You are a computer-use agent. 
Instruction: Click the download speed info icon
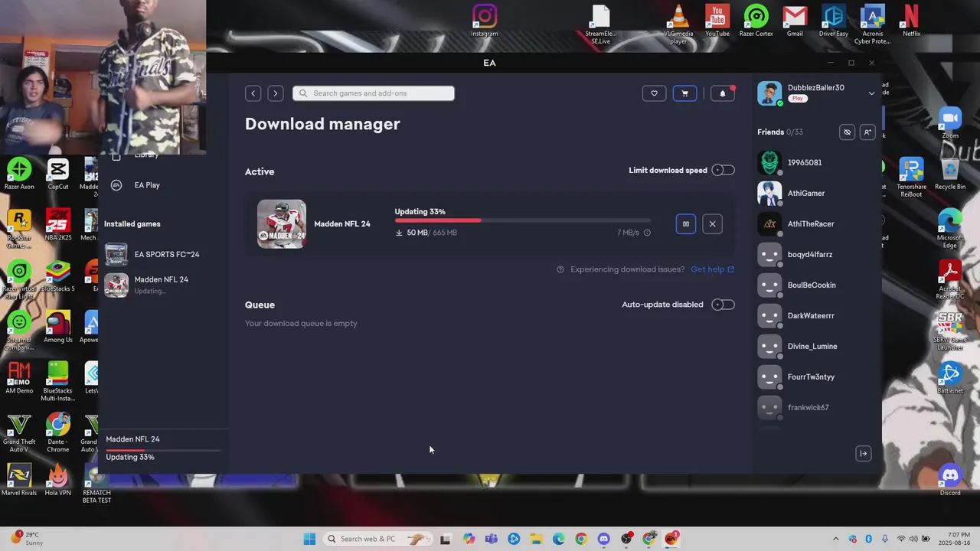coord(647,233)
